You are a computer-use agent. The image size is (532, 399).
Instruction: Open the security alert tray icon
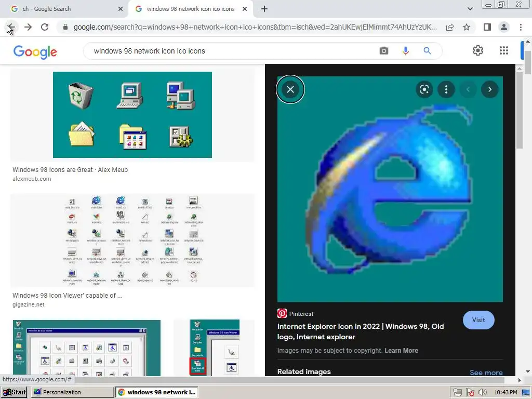coord(470,392)
